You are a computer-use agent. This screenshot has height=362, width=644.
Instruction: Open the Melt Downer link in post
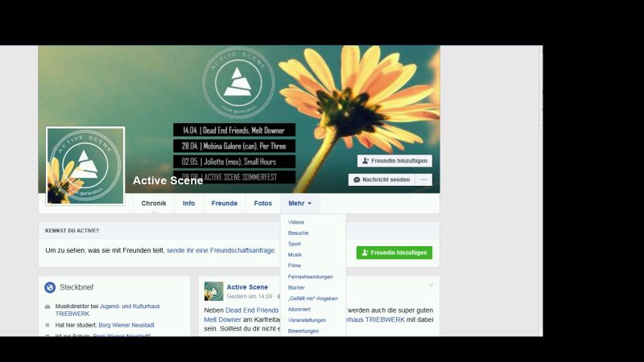(x=223, y=319)
